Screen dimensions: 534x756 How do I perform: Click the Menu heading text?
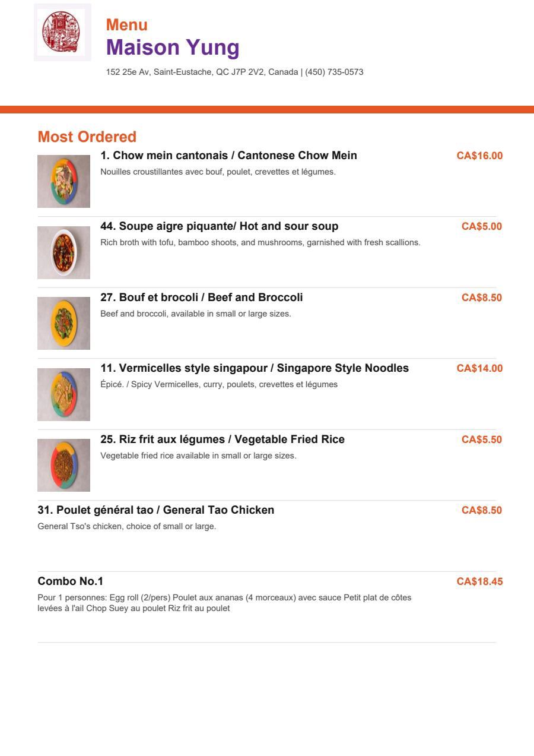pos(127,25)
